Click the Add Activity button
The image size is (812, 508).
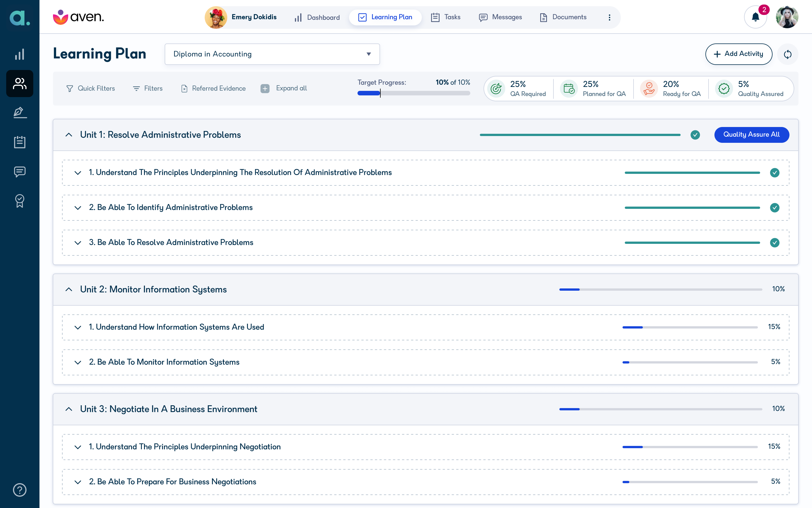[738, 54]
